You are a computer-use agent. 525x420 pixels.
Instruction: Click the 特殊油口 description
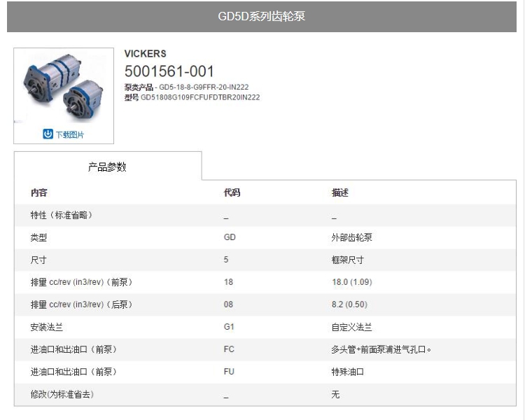coord(347,372)
